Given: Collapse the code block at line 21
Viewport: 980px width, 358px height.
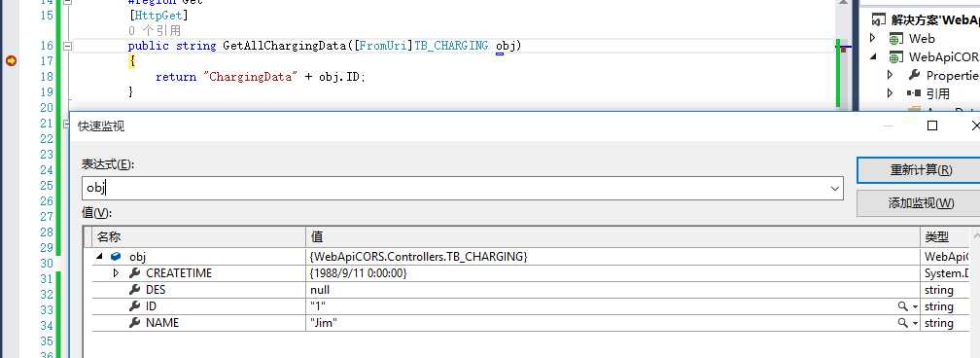Looking at the screenshot, I should click(66, 125).
